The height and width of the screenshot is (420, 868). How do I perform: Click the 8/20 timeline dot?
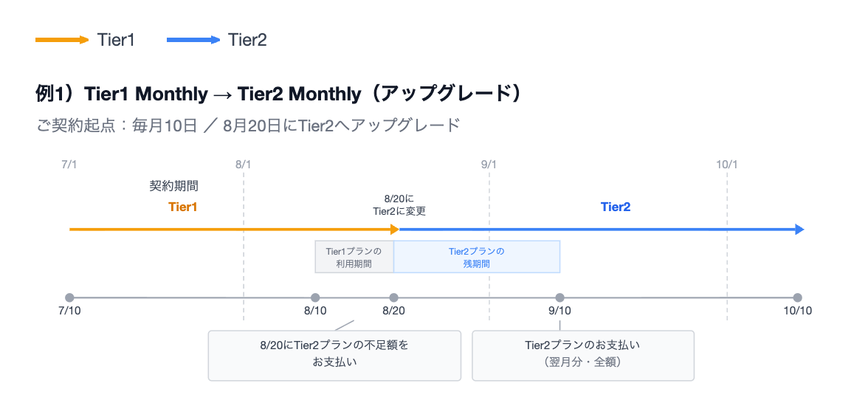[393, 297]
